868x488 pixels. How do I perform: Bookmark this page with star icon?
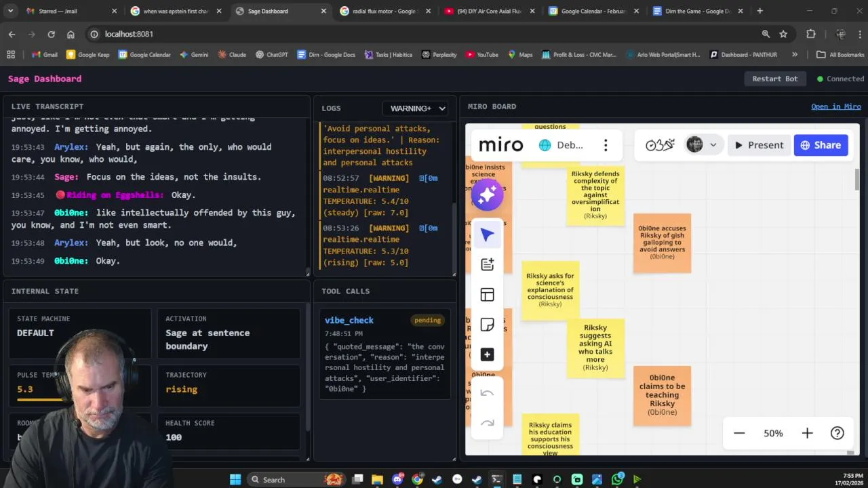coord(783,34)
